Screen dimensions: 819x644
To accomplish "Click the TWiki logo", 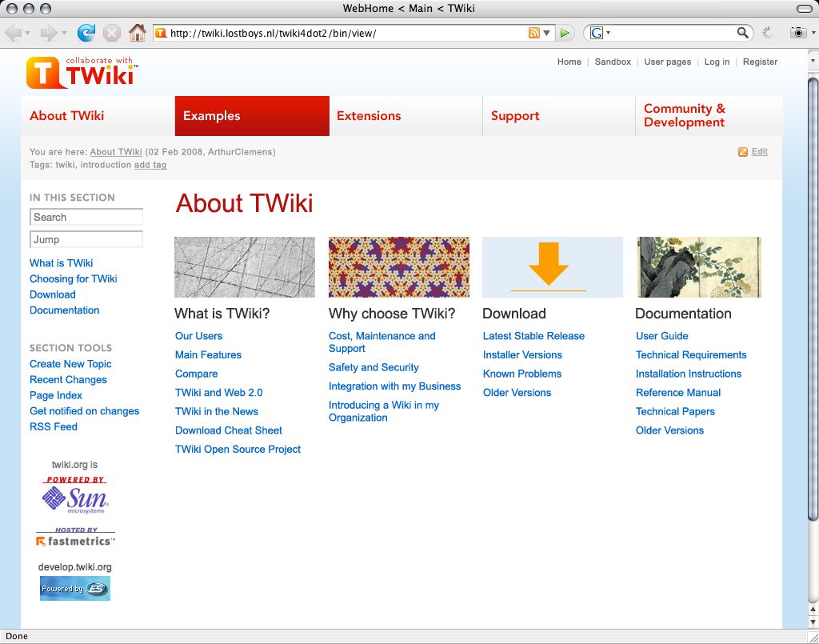I will tap(82, 72).
